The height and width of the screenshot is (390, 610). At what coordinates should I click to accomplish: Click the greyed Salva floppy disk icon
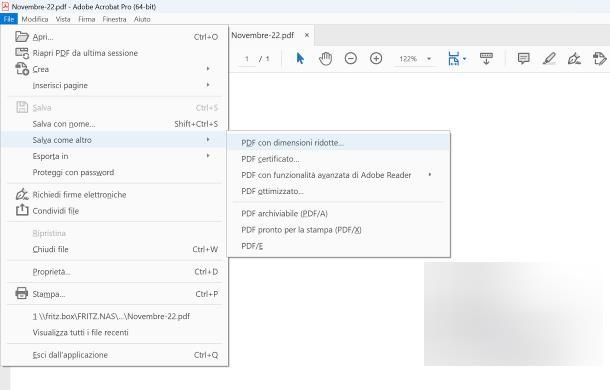tap(22, 107)
